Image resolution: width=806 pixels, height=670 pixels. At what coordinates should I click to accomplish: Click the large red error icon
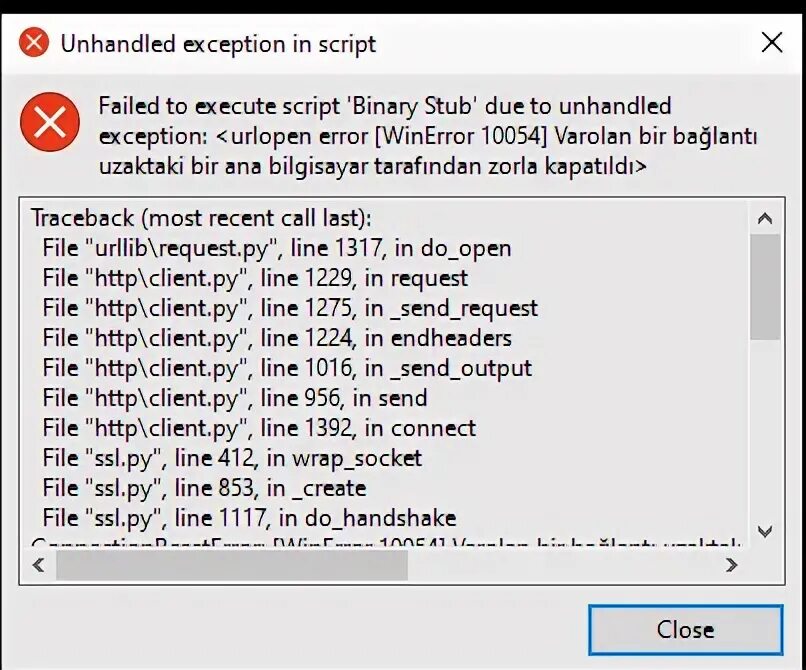[50, 124]
